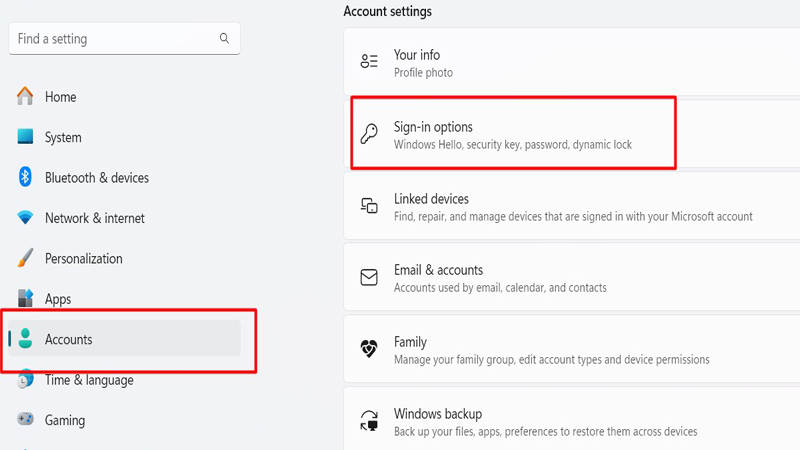Open Gaming settings
This screenshot has width=800, height=450.
click(x=65, y=420)
